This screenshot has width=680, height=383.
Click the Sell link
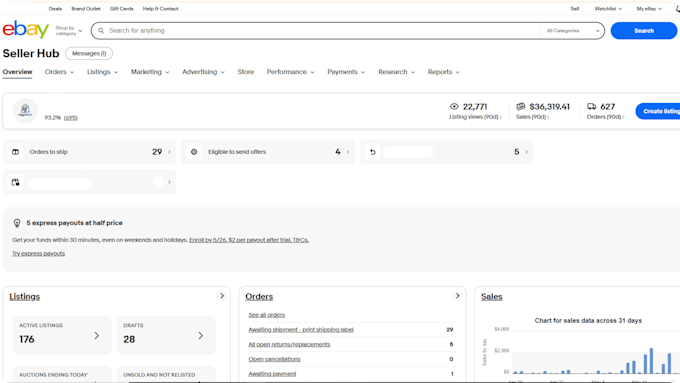tap(575, 9)
